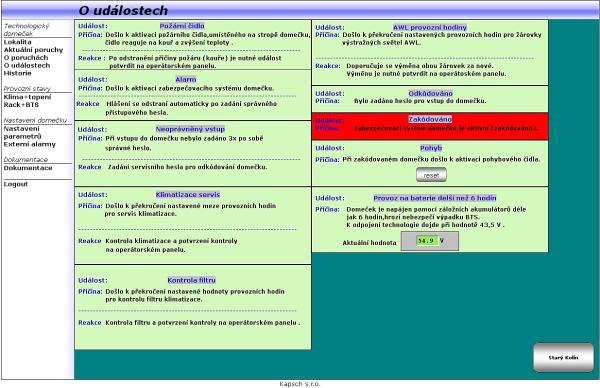
Task: Go to Externí alarmy settings
Action: pos(29,144)
